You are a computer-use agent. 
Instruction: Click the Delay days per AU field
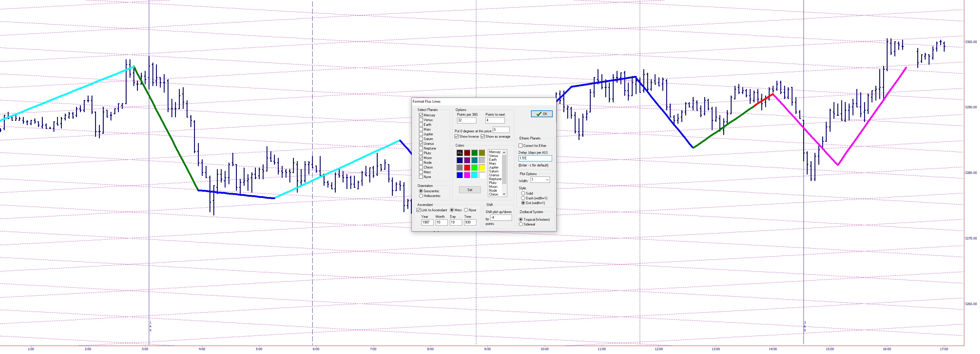[x=535, y=158]
